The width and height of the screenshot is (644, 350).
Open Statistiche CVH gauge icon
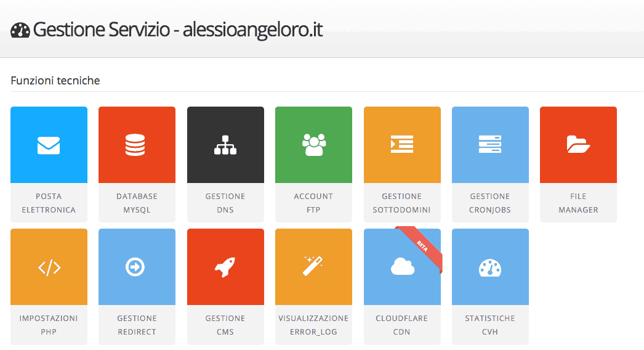tap(490, 267)
